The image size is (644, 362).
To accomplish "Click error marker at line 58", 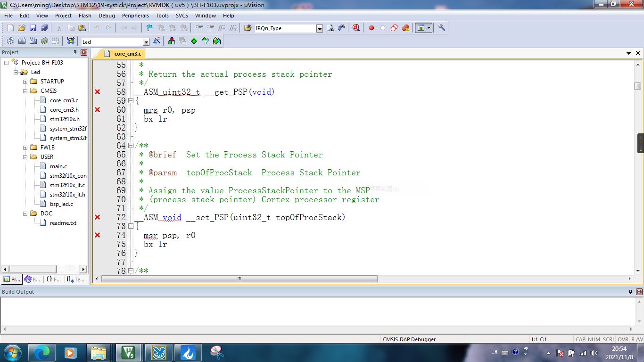I will (x=98, y=92).
